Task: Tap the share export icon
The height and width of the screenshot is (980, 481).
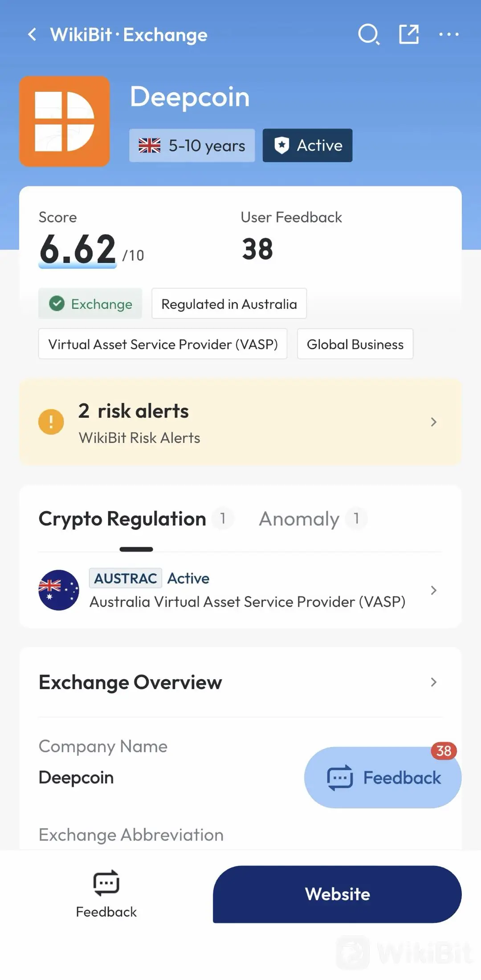Action: pyautogui.click(x=409, y=34)
